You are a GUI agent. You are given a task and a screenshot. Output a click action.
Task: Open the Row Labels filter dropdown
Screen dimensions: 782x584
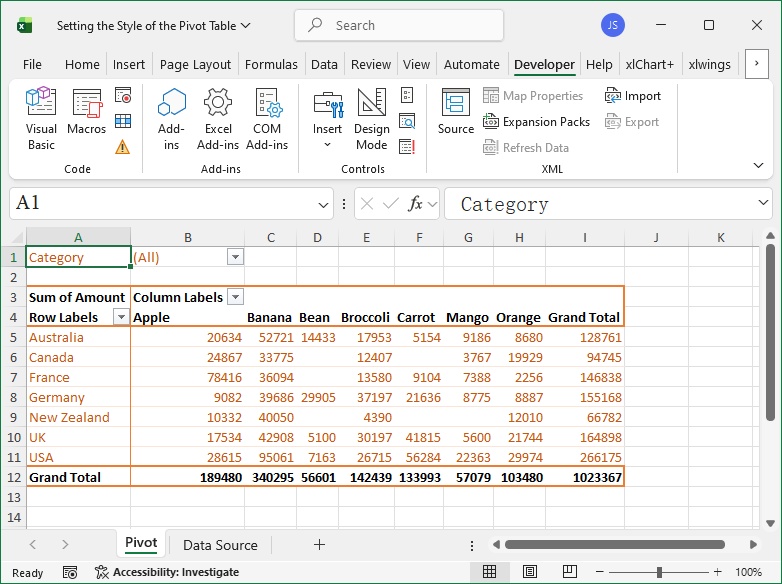pyautogui.click(x=121, y=317)
